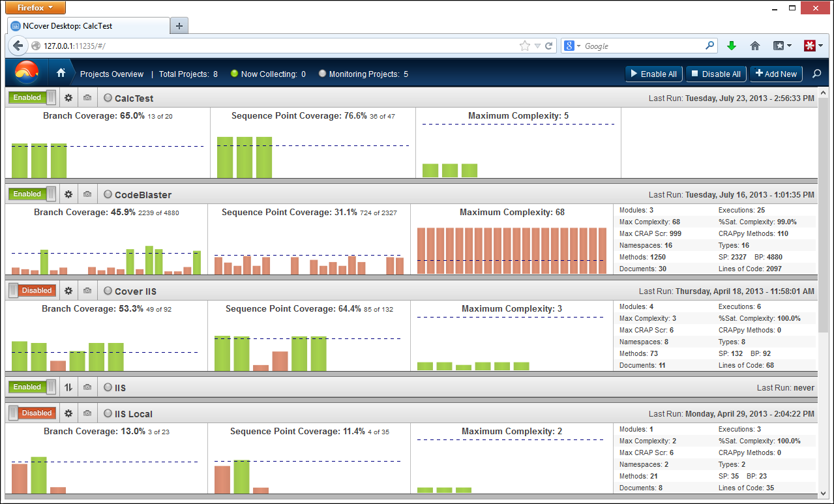Viewport: 834px width, 504px height.
Task: Open the Firefox menu dropdown
Action: 35,7
